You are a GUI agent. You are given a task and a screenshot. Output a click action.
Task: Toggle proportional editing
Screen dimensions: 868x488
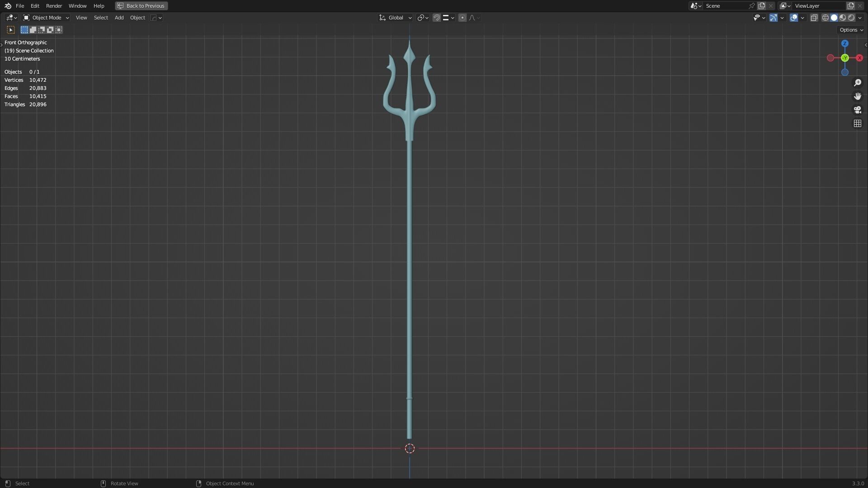click(462, 18)
